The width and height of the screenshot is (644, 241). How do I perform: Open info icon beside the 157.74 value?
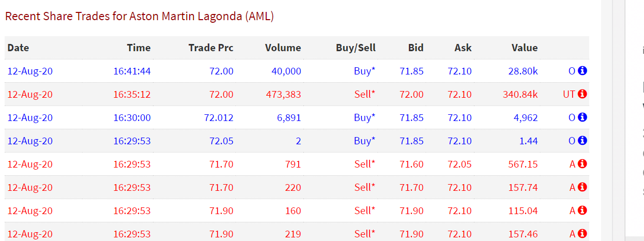[x=582, y=187]
